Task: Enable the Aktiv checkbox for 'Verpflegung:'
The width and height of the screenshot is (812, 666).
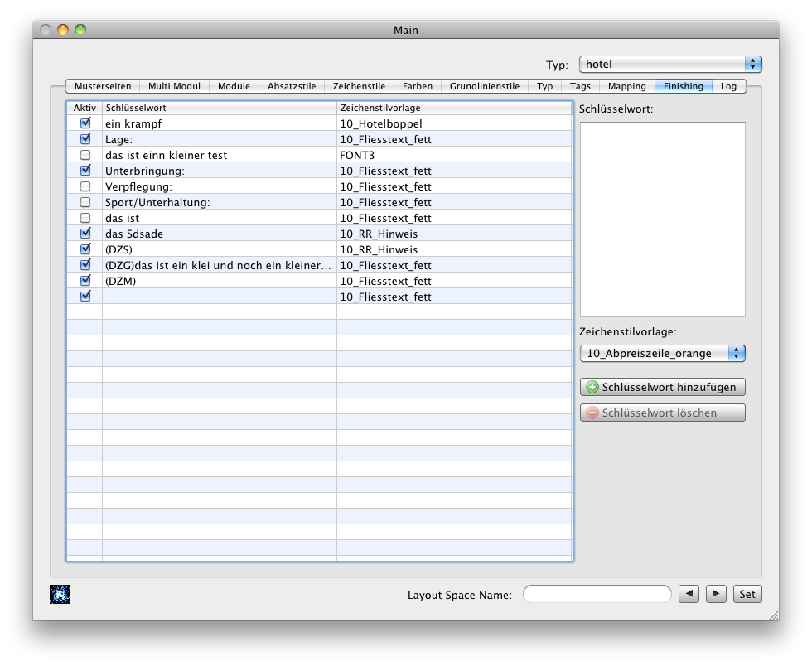Action: tap(85, 186)
